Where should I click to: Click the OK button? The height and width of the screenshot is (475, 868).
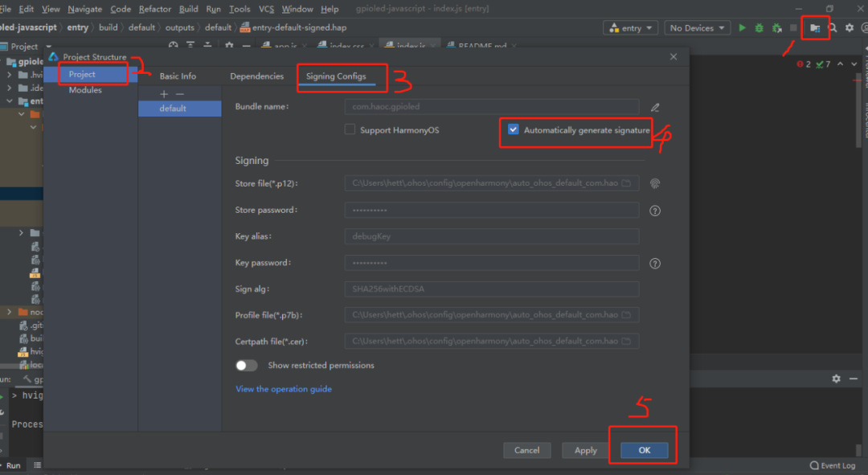[x=645, y=450]
